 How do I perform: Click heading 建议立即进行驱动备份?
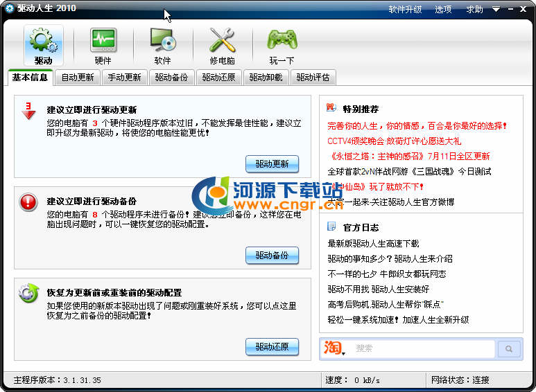coord(92,202)
